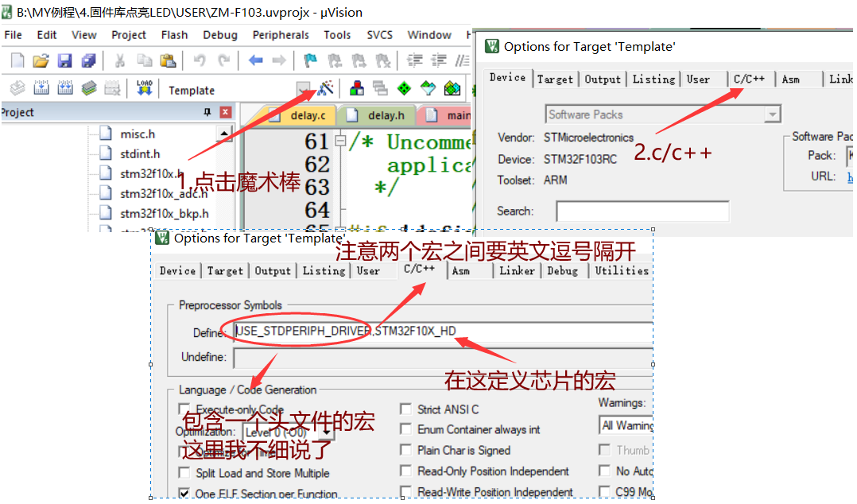Open Manage Project Items colored cubes icon
Screen dimensions: 857x504
[357, 88]
